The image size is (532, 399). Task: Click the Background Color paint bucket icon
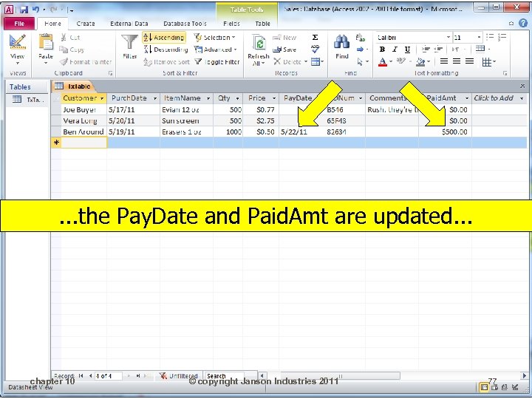pos(420,62)
